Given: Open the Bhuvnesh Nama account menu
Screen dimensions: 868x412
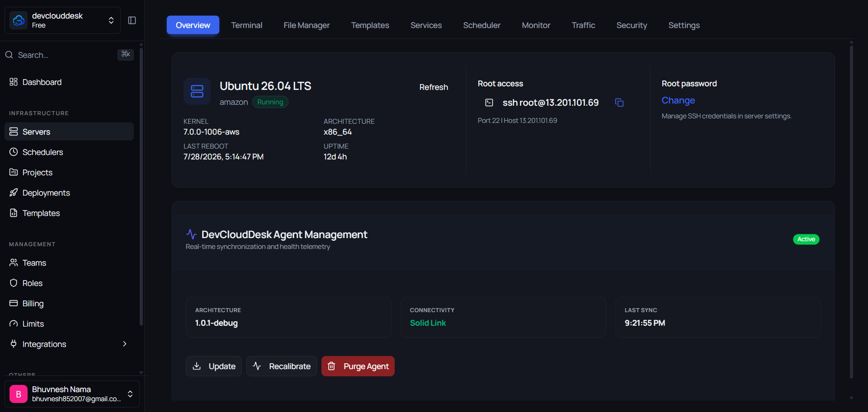Looking at the screenshot, I should (72, 394).
